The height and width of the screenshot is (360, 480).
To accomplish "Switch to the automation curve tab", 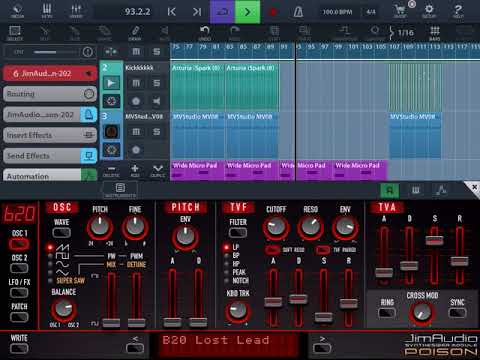I will point(442,190).
